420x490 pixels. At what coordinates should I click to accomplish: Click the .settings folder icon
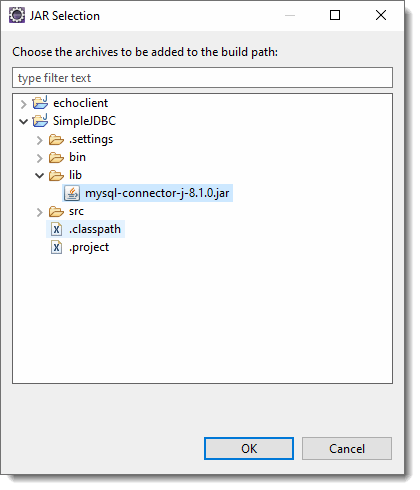pyautogui.click(x=56, y=139)
